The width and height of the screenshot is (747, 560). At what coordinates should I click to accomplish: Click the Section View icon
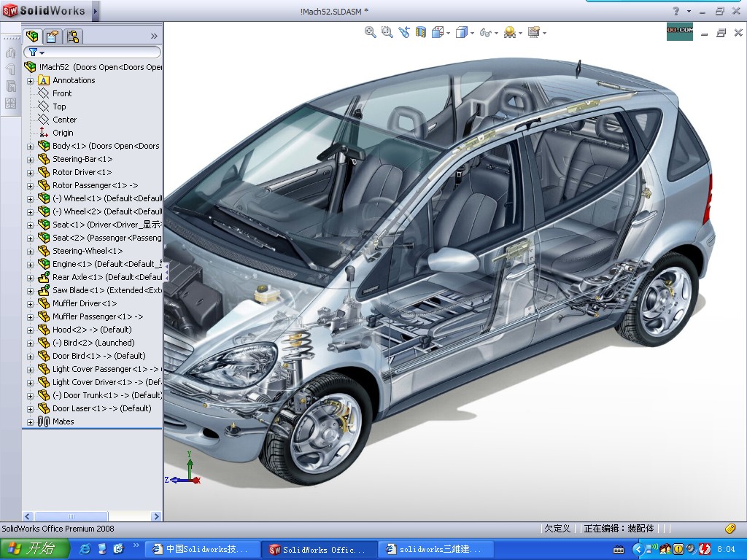(421, 32)
